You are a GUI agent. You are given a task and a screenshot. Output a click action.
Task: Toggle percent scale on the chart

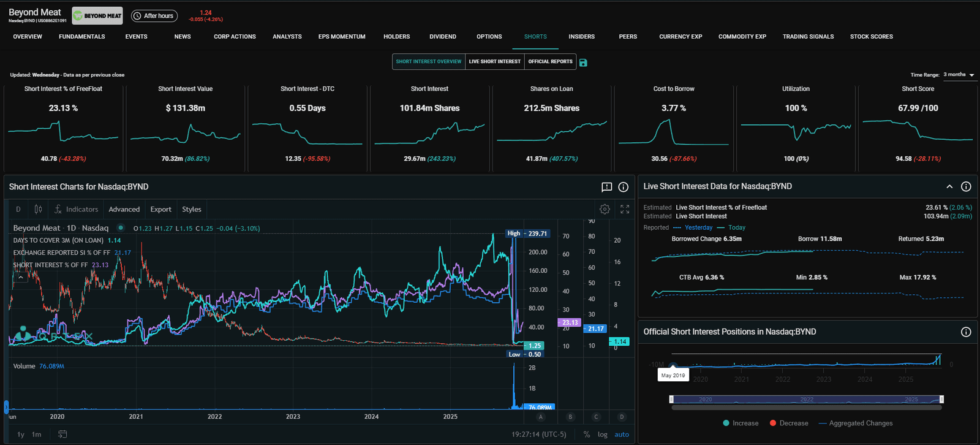587,434
